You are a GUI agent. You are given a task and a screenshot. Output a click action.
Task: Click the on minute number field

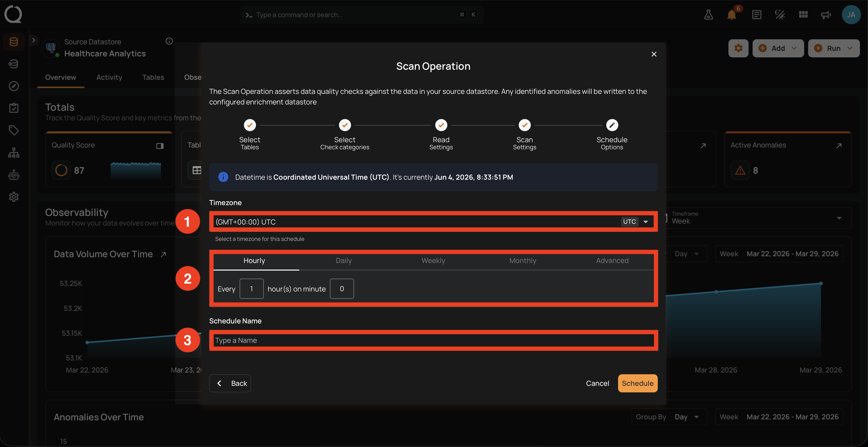pyautogui.click(x=342, y=288)
